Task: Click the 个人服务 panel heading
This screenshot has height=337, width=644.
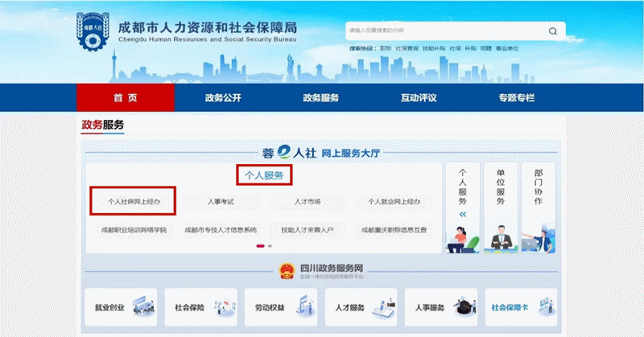Action: (264, 175)
